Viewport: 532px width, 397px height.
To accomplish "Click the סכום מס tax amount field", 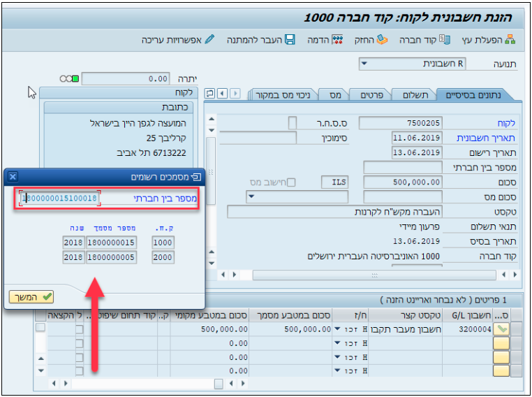I will click(x=403, y=197).
